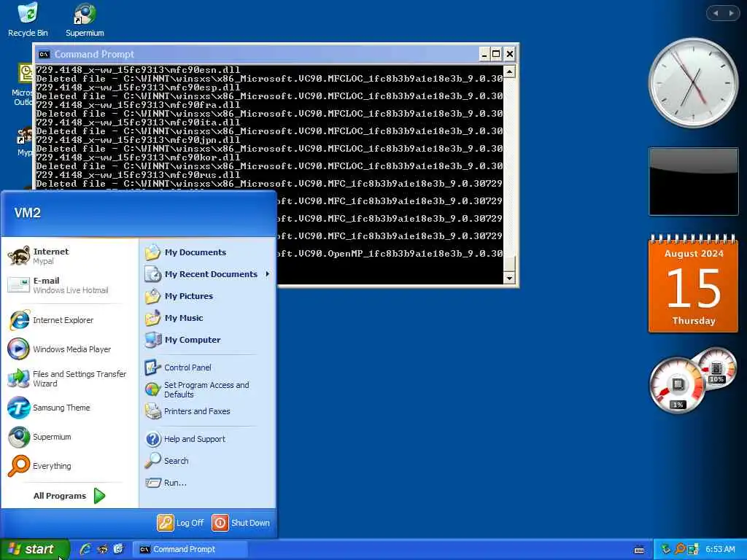Open the Supermium desktop shortcut
Screen dimensions: 747x560
click(x=85, y=20)
